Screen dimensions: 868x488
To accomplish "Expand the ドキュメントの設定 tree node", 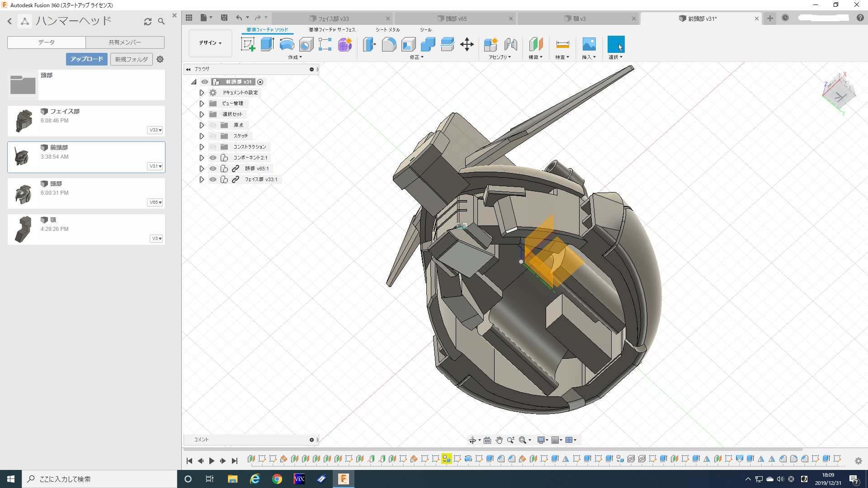I will (x=202, y=93).
